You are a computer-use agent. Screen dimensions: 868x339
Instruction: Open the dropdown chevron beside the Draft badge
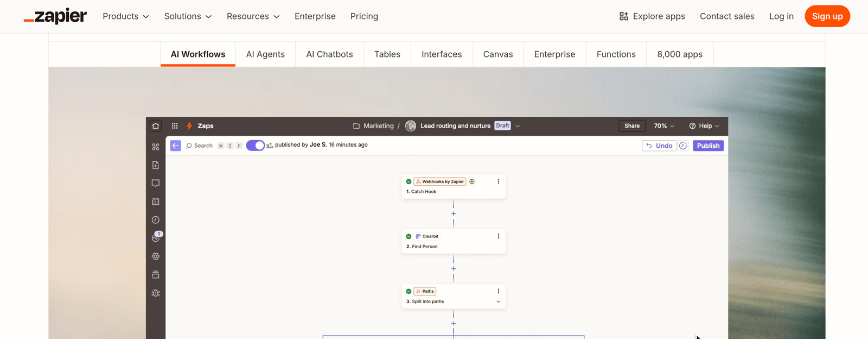pos(518,126)
